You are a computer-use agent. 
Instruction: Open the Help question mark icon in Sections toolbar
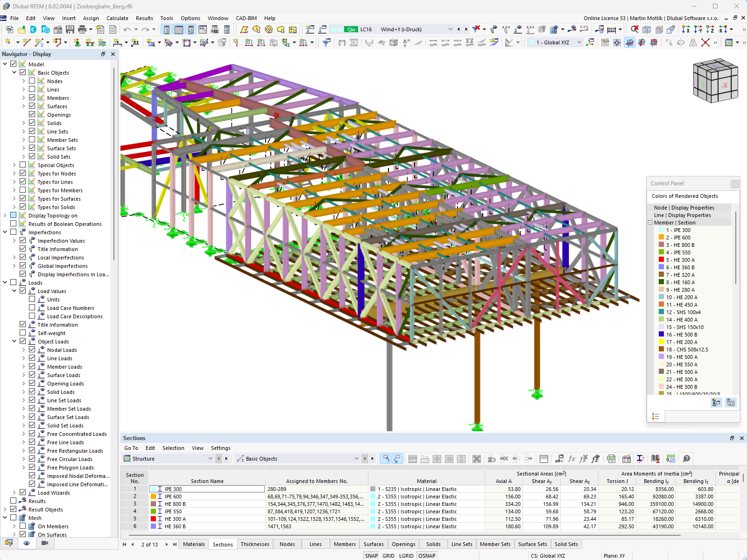pyautogui.click(x=686, y=458)
